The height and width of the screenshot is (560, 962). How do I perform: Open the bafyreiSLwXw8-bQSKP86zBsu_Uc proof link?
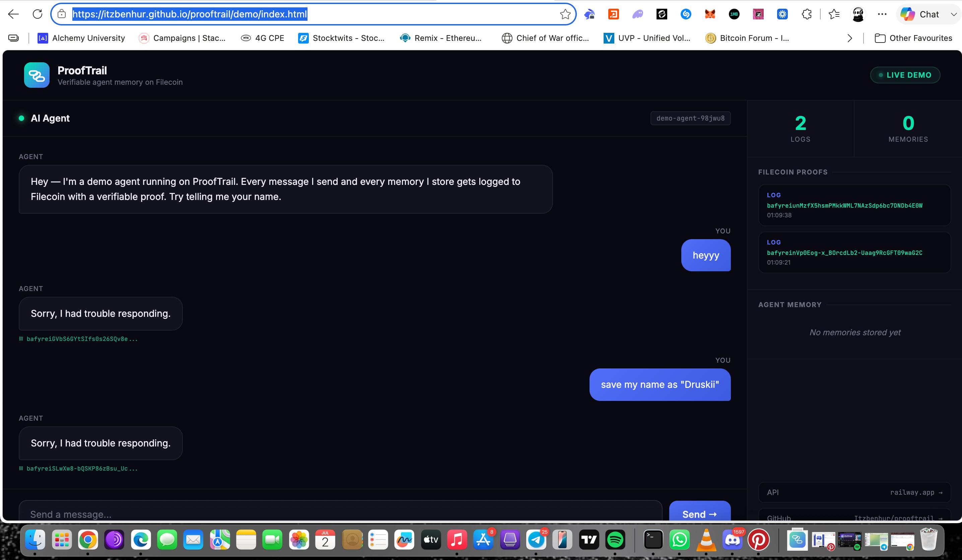point(78,468)
